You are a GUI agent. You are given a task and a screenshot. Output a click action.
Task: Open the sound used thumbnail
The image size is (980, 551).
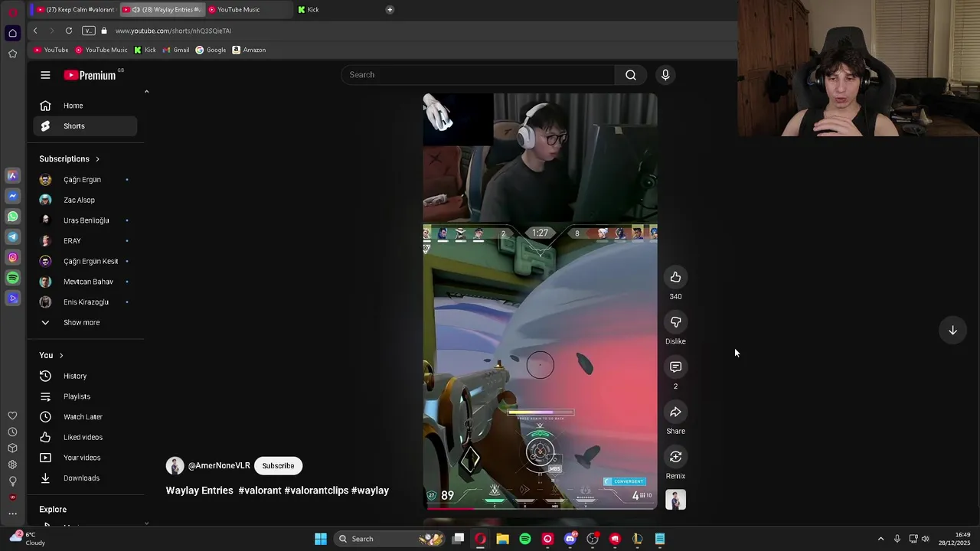click(675, 500)
